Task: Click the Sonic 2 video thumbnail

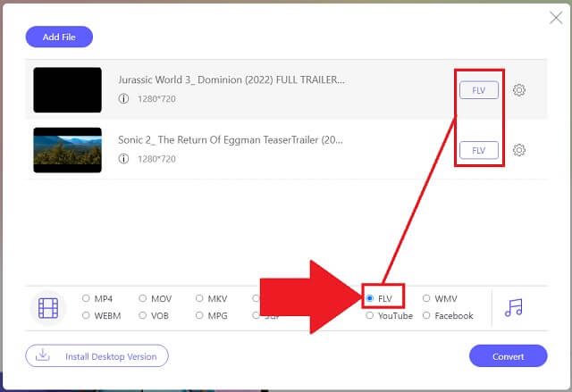Action: coord(67,150)
